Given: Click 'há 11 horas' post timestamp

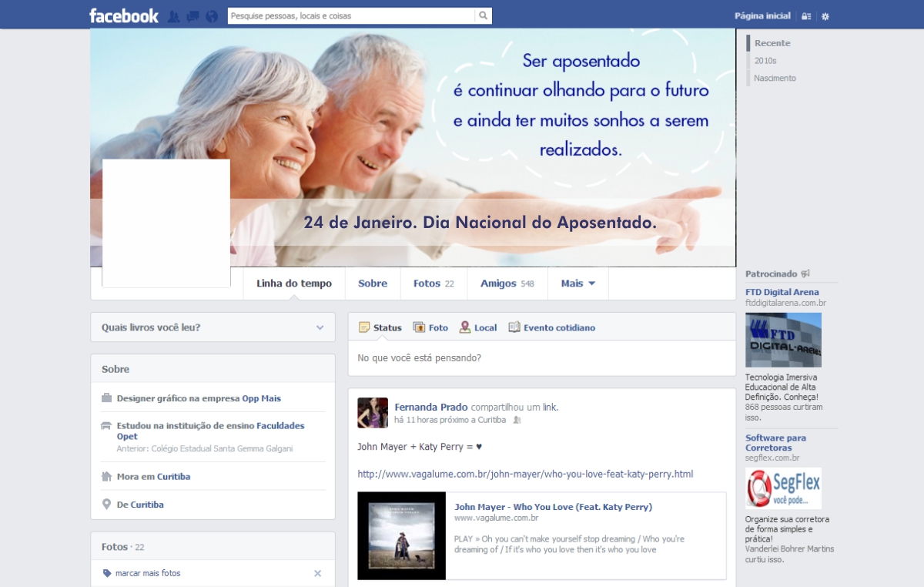Looking at the screenshot, I should (x=415, y=420).
